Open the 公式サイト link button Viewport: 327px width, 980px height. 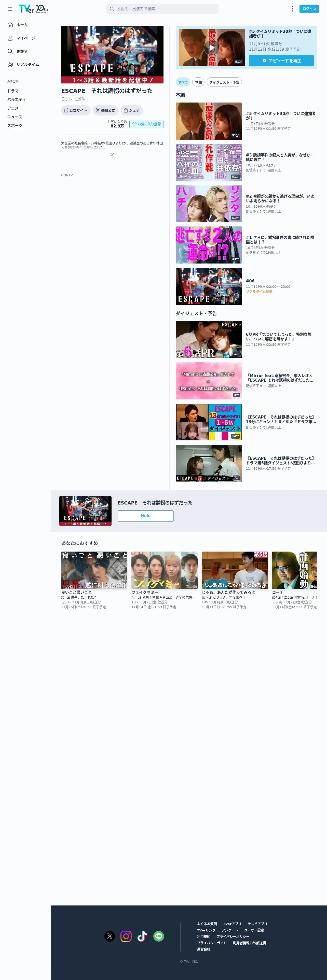point(76,110)
